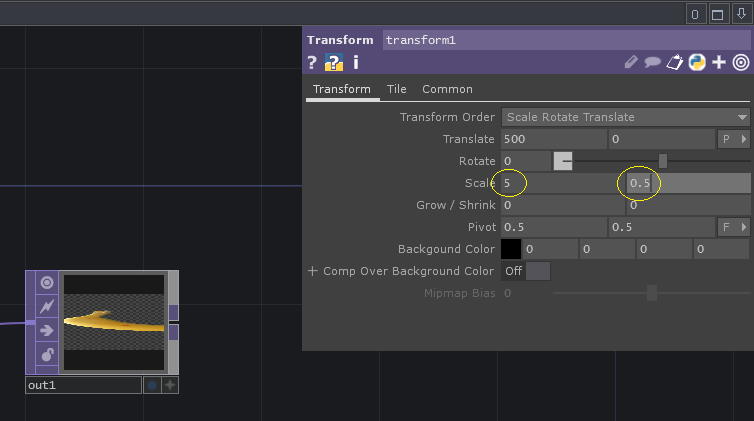The image size is (754, 421).
Task: Click the comment speech bubble icon
Action: click(x=653, y=63)
